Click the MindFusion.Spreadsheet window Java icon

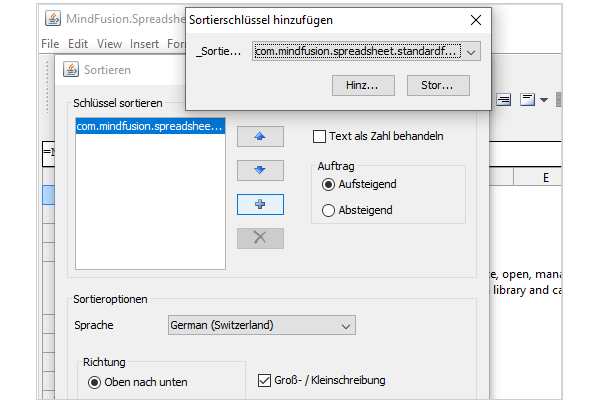tap(53, 18)
